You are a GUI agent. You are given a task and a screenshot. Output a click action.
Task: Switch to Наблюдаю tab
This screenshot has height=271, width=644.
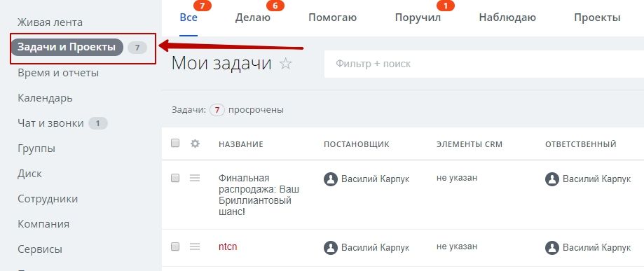pyautogui.click(x=507, y=18)
